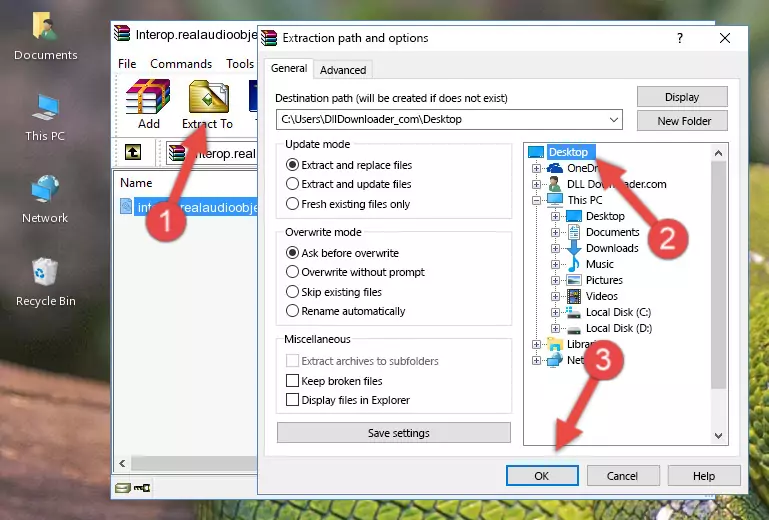
Task: Click the file icon of the selected DLL row
Action: (x=126, y=207)
